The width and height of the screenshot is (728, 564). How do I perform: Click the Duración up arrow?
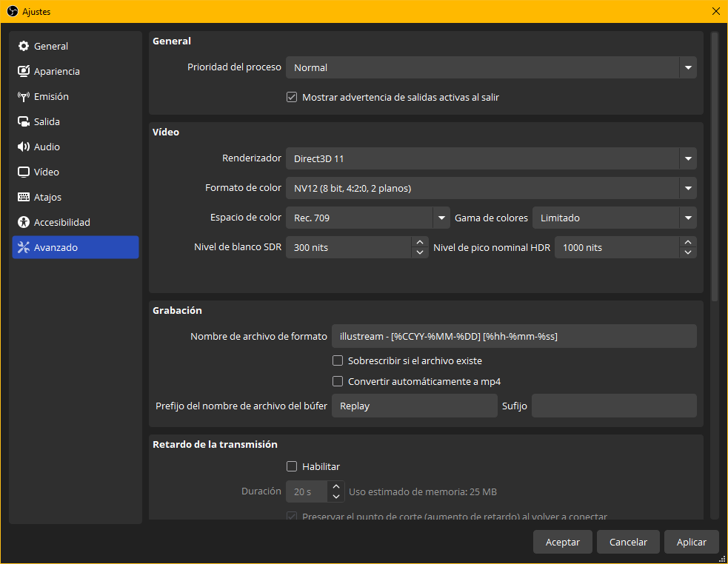pyautogui.click(x=336, y=486)
